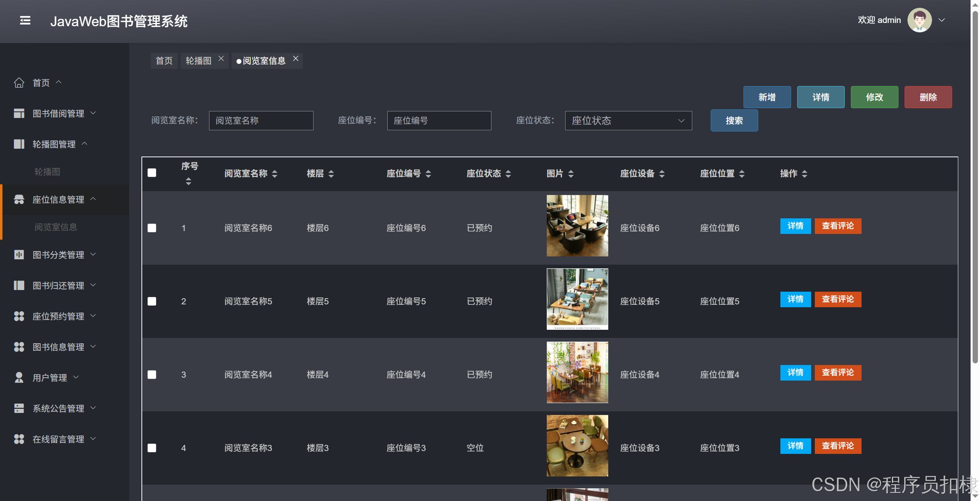Screen dimensions: 980x501
Task: Click 查看评论 for 阅览室名称5 row
Action: 838,299
